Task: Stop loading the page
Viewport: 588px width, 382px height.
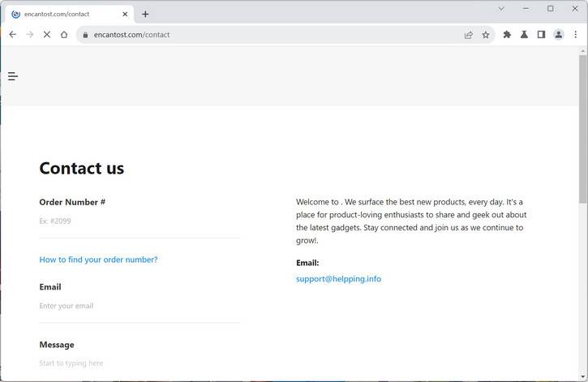Action: point(46,35)
